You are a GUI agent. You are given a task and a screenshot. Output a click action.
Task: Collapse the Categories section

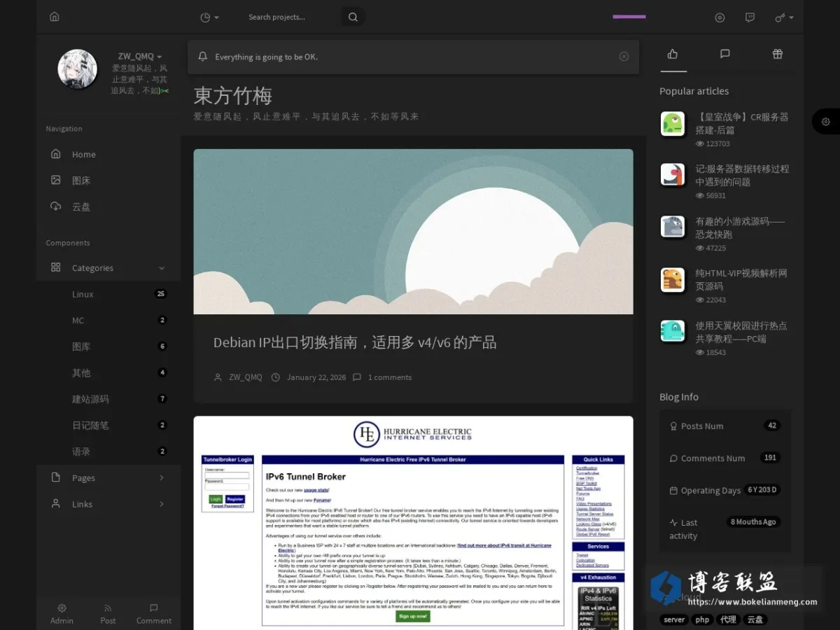(x=108, y=267)
